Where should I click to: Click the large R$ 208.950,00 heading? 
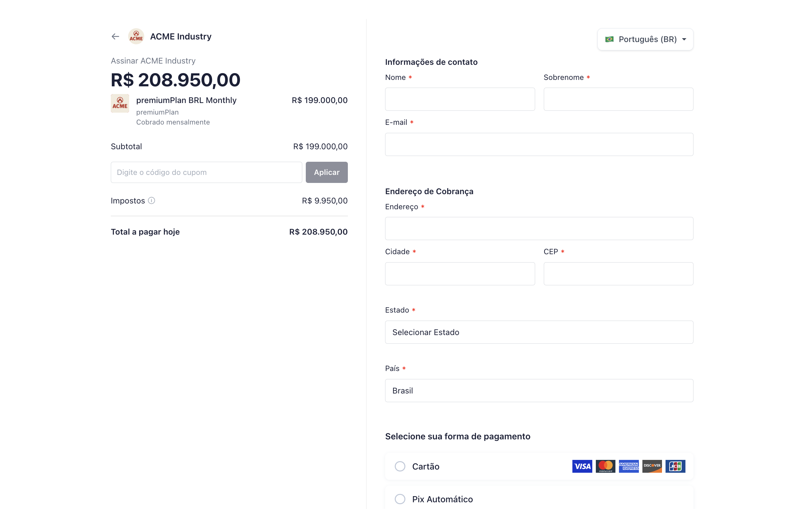point(176,80)
